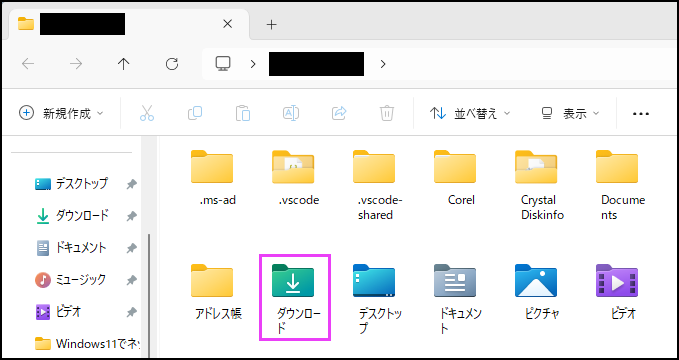The image size is (679, 360).
Task: Click the .vscode-shared name label
Action: (380, 208)
